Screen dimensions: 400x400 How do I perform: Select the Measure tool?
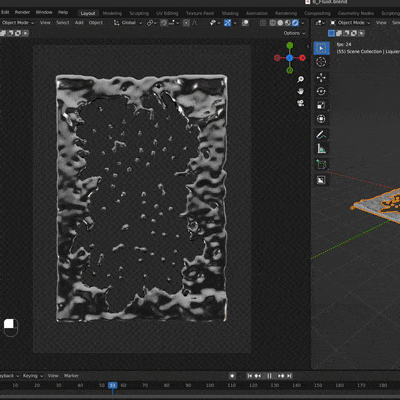(x=321, y=149)
